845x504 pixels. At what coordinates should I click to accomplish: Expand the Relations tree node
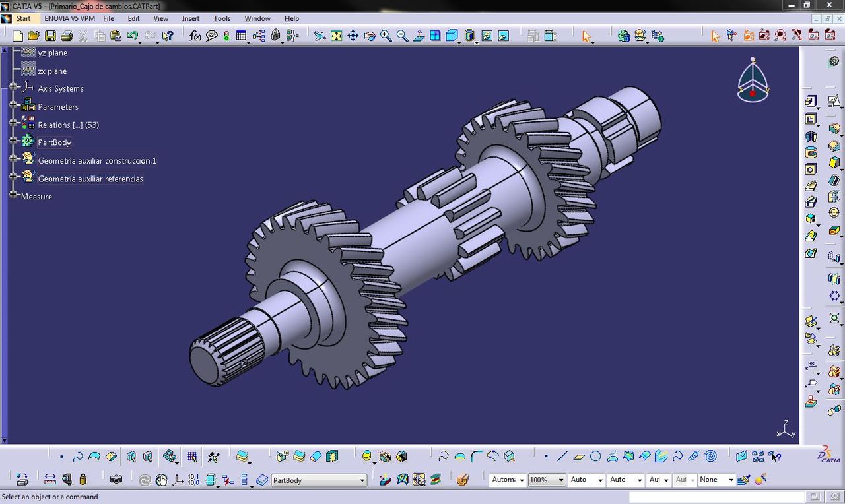(13, 123)
